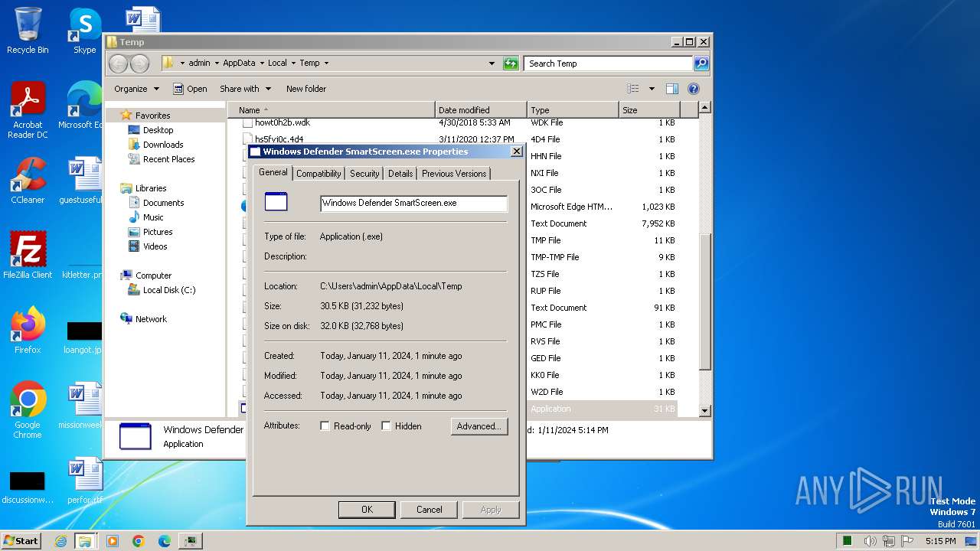Image resolution: width=980 pixels, height=551 pixels.
Task: Launch Skype from the desktop
Action: 84,31
